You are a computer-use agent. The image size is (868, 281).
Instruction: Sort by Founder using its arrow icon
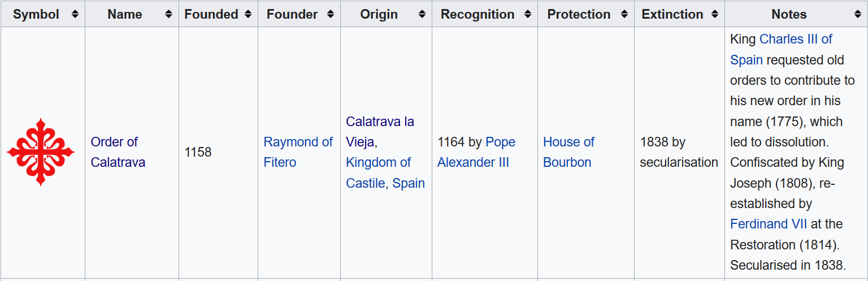pos(331,14)
